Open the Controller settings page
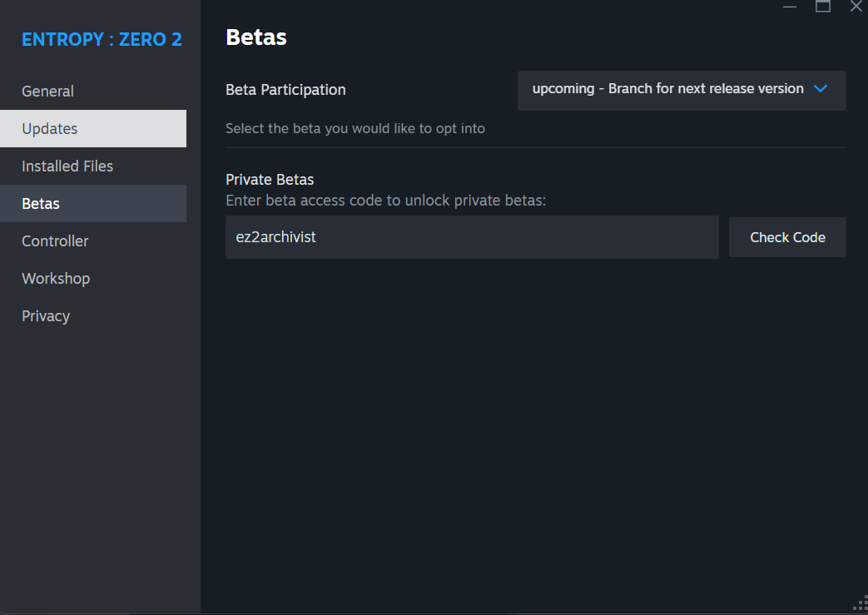Image resolution: width=868 pixels, height=615 pixels. [x=55, y=241]
